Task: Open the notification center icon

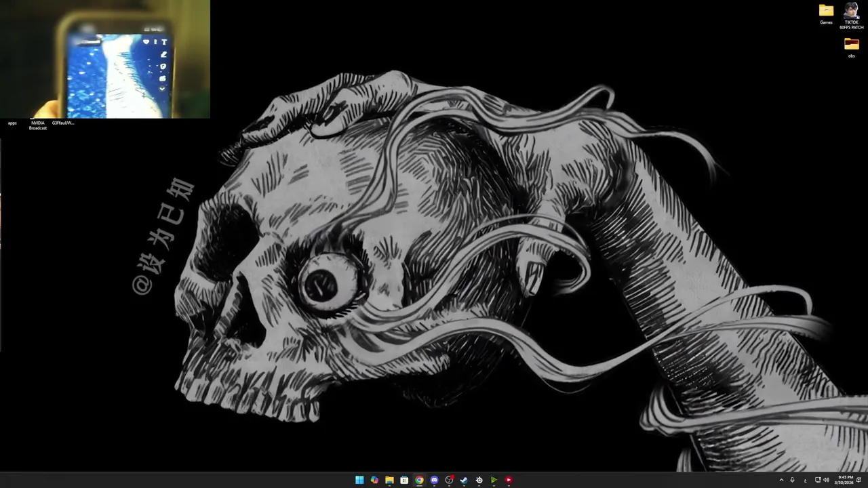Action: (x=859, y=480)
